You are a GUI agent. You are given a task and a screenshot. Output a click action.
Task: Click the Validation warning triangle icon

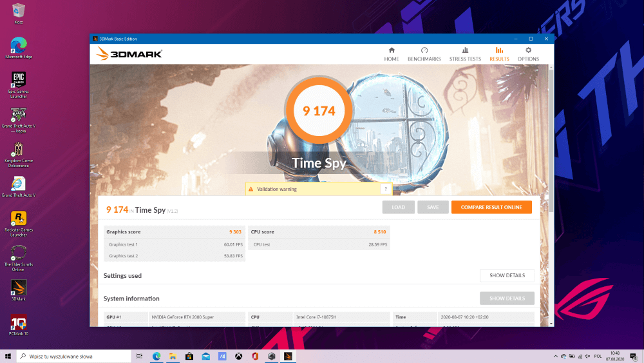point(251,189)
